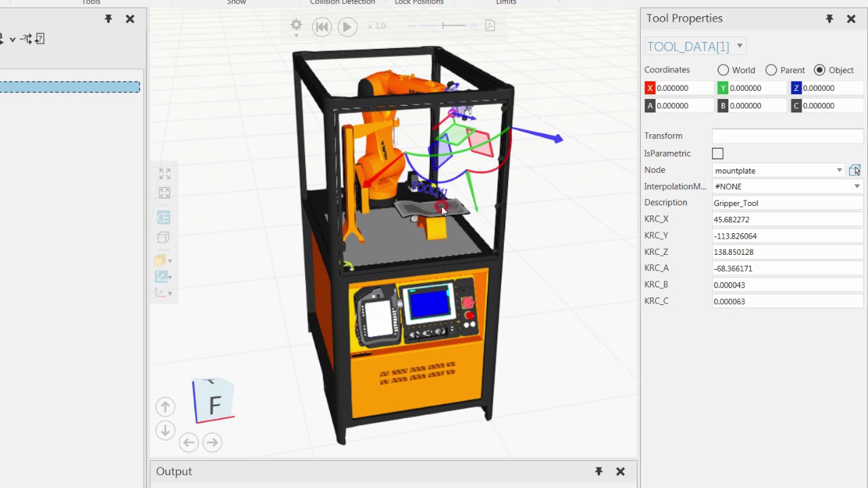Rotate view left with arrow button
868x488 pixels.
pos(189,443)
